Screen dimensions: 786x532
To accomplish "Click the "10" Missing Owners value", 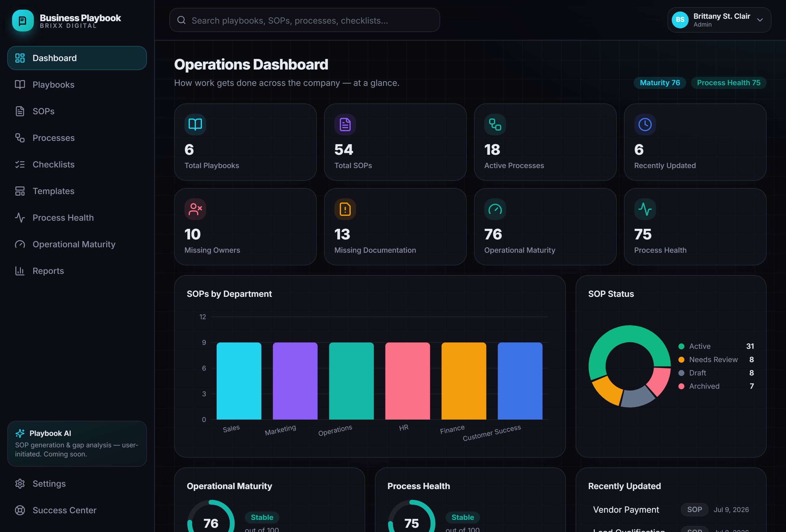I will pos(193,234).
